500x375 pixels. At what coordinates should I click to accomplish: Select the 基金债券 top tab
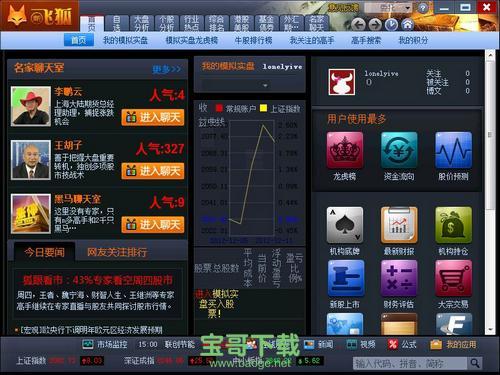click(266, 24)
